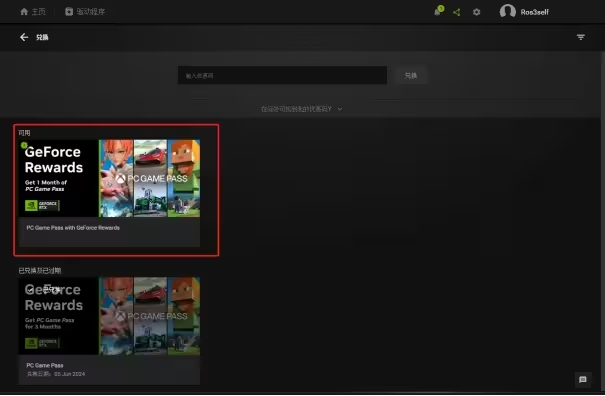
Task: Click the drivers icon in header
Action: [69, 12]
